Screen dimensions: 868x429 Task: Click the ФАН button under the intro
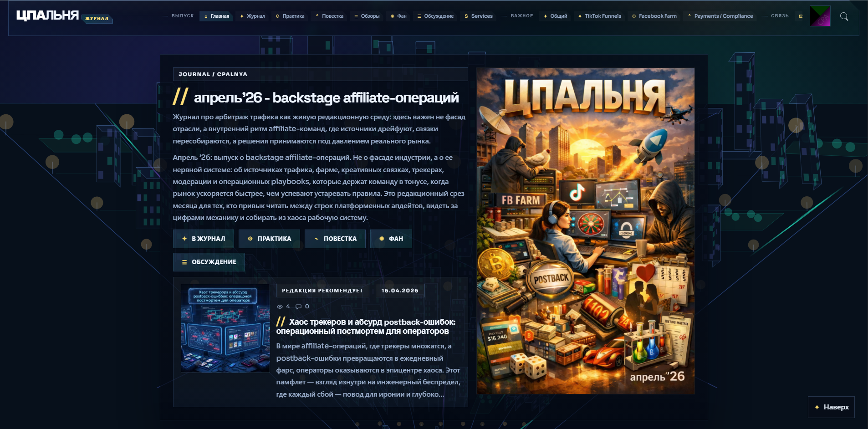tap(391, 239)
